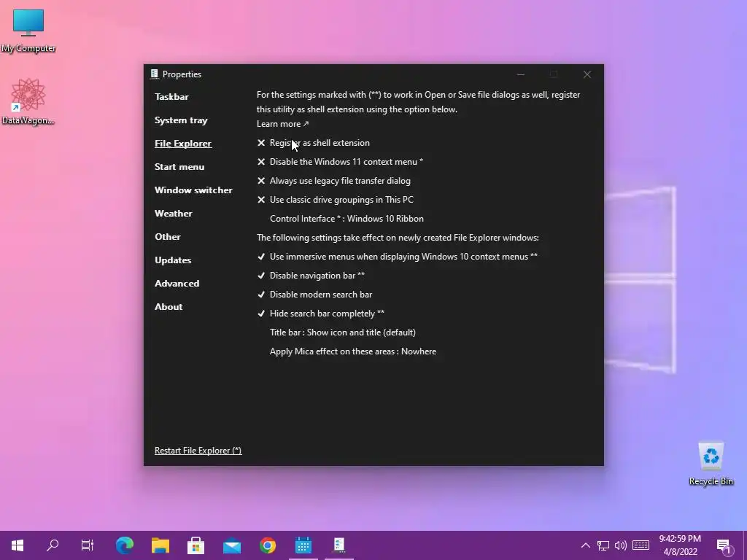Viewport: 747px width, 560px height.
Task: Open network status tray icon
Action: pyautogui.click(x=603, y=545)
